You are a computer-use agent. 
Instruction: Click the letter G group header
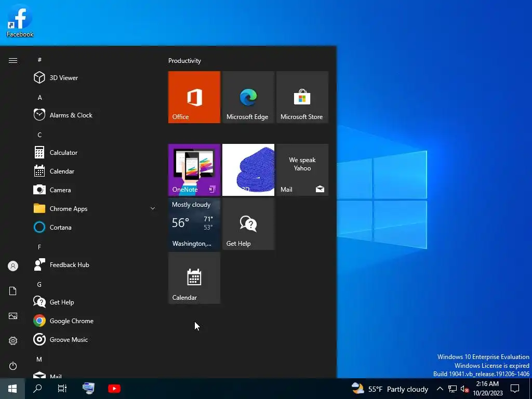pos(39,284)
